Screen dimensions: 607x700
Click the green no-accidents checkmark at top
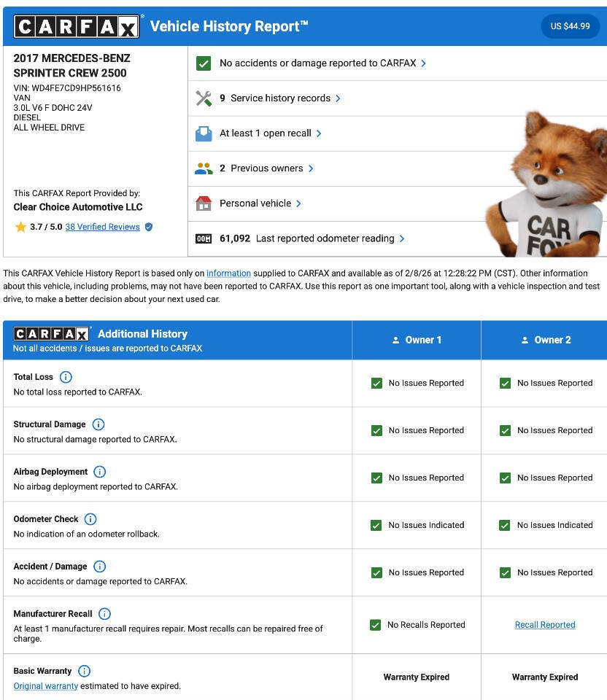pos(204,63)
